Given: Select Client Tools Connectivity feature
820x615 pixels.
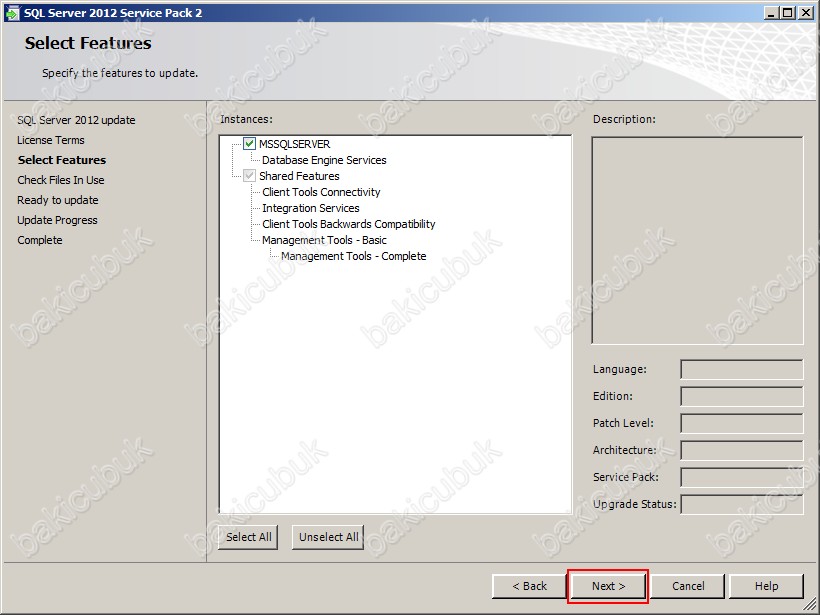Looking at the screenshot, I should 321,192.
